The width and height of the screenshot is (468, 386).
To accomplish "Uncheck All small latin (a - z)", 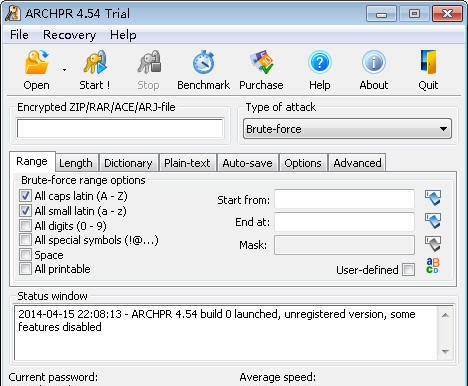I will 25,211.
